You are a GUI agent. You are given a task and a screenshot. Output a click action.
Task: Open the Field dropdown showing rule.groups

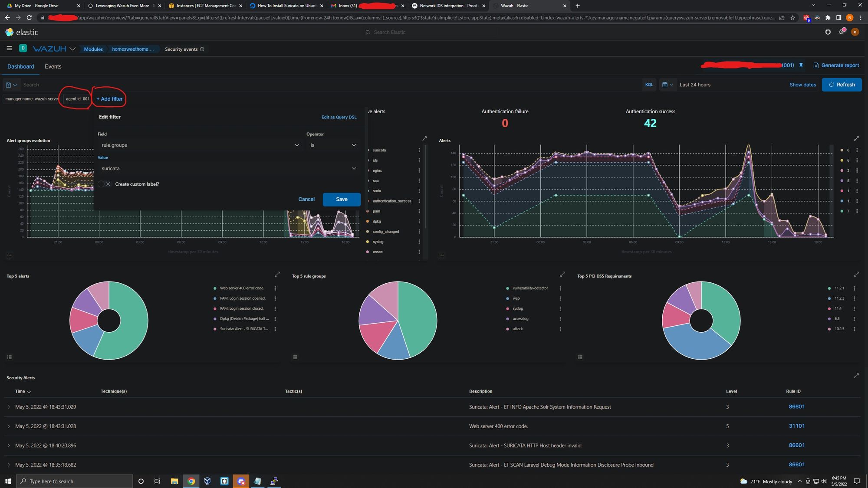pos(200,145)
